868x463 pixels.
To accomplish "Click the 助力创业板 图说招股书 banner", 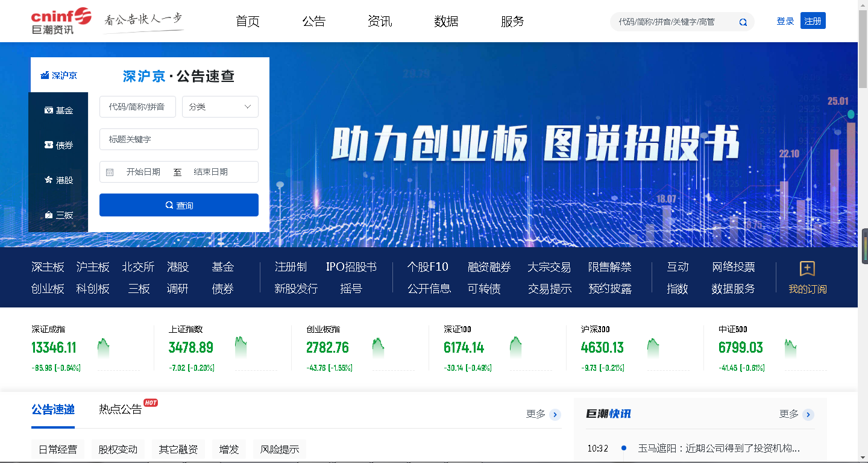I will click(x=535, y=143).
